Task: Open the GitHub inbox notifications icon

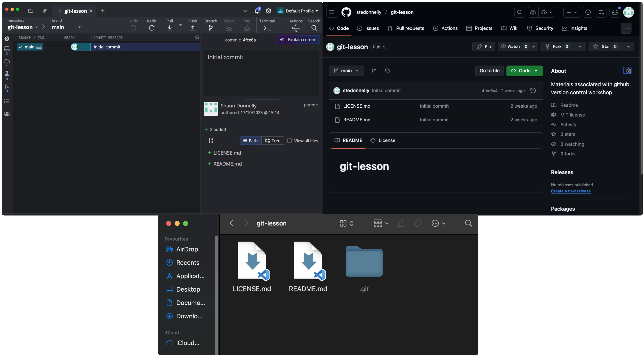Action: (x=614, y=12)
